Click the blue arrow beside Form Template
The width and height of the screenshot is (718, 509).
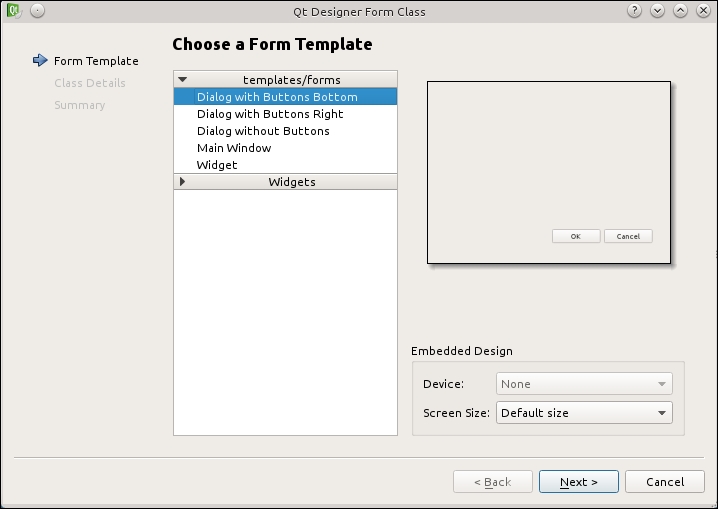click(x=40, y=60)
